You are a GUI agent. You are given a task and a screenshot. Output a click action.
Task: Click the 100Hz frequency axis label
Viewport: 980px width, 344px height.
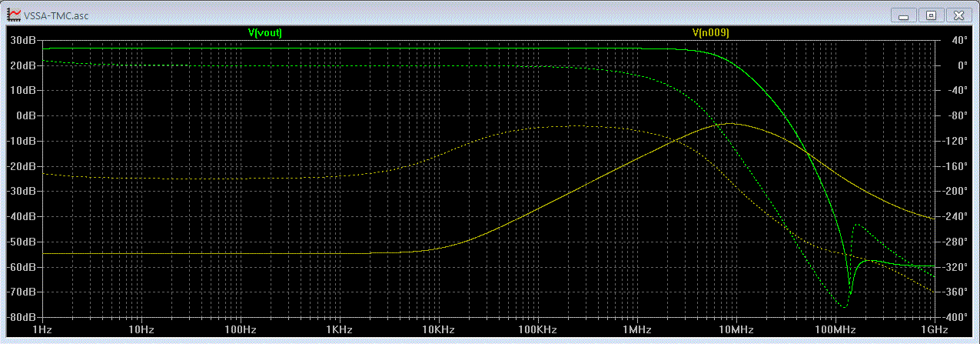coord(241,329)
